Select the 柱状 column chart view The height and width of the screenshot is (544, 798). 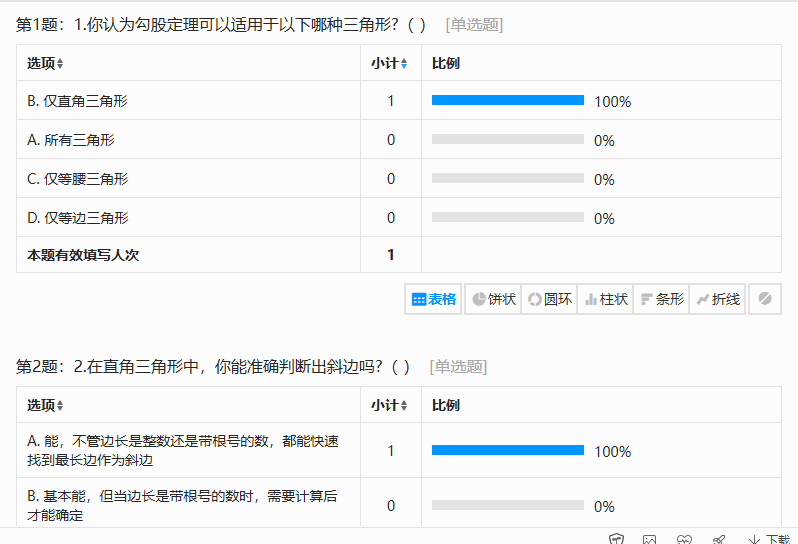(605, 299)
